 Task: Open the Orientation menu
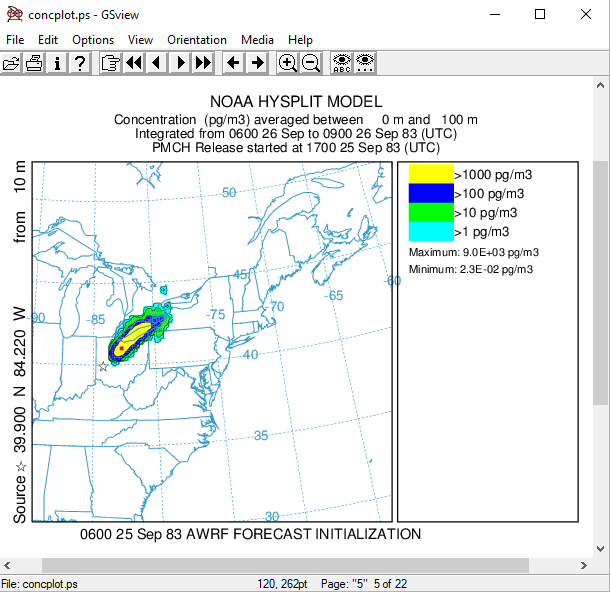(x=197, y=40)
